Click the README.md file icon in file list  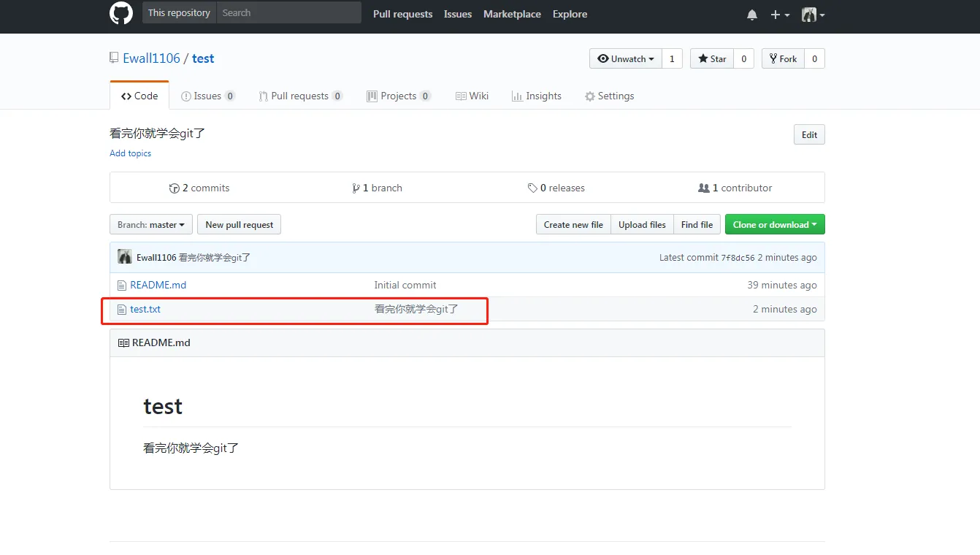click(x=122, y=286)
